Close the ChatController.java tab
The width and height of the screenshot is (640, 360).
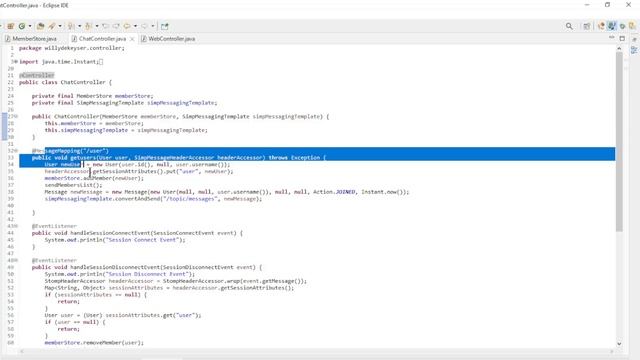click(x=132, y=39)
